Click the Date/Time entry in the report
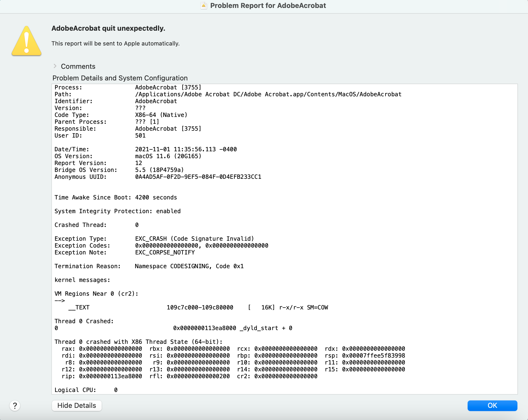The image size is (528, 420). (x=146, y=149)
